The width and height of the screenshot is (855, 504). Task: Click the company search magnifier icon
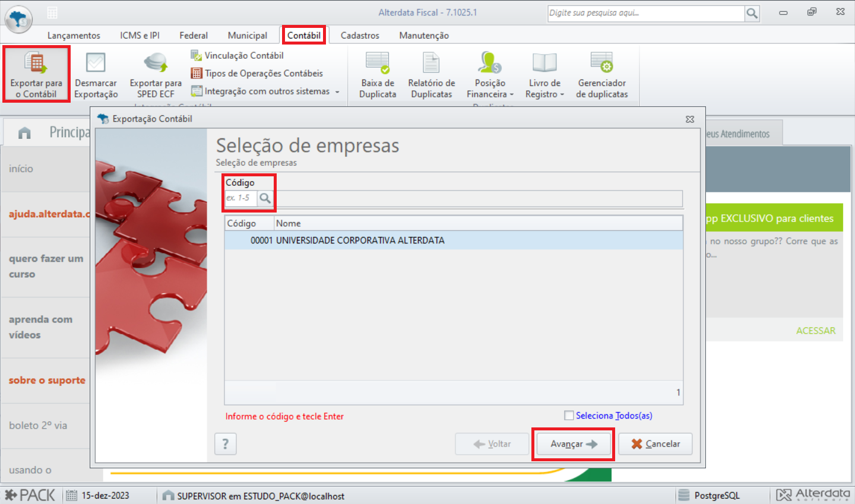click(265, 198)
